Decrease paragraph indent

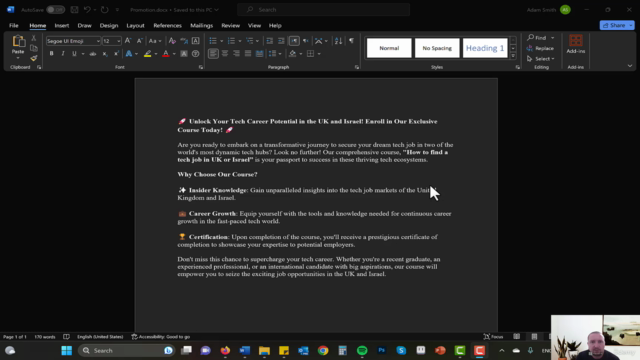[269, 41]
